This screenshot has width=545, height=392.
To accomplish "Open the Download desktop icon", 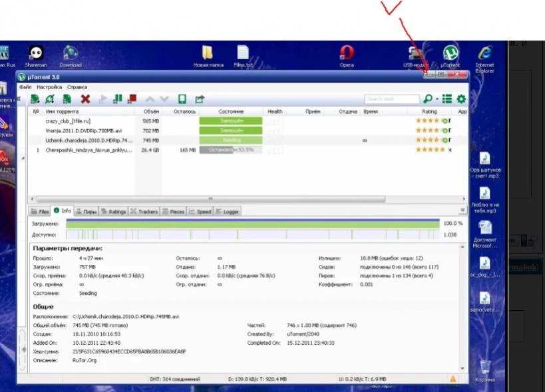I will [x=71, y=57].
